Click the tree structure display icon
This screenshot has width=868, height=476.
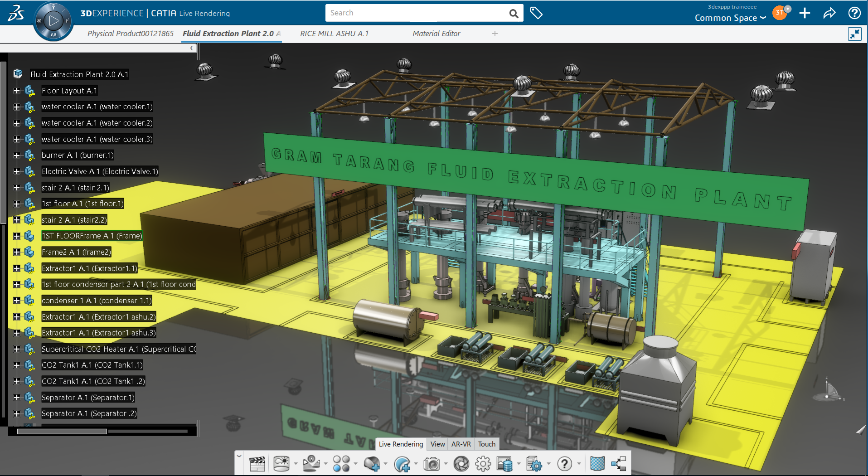point(619,463)
